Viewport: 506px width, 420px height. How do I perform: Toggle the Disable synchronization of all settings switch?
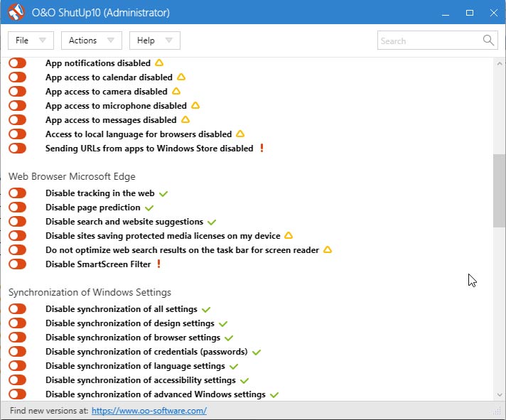(x=18, y=308)
